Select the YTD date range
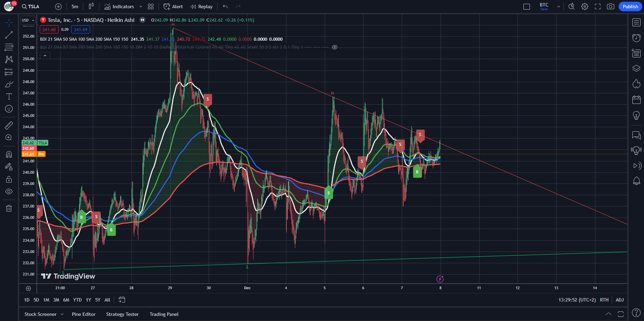 (77, 300)
